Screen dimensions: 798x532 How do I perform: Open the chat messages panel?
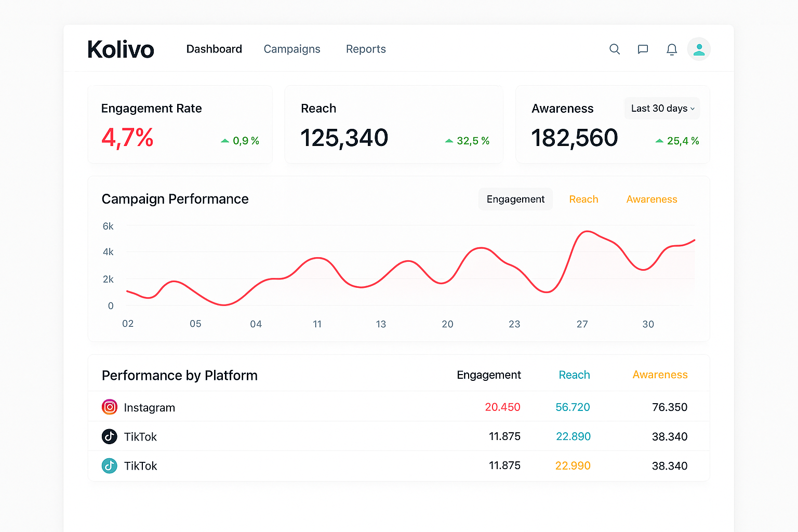(643, 49)
